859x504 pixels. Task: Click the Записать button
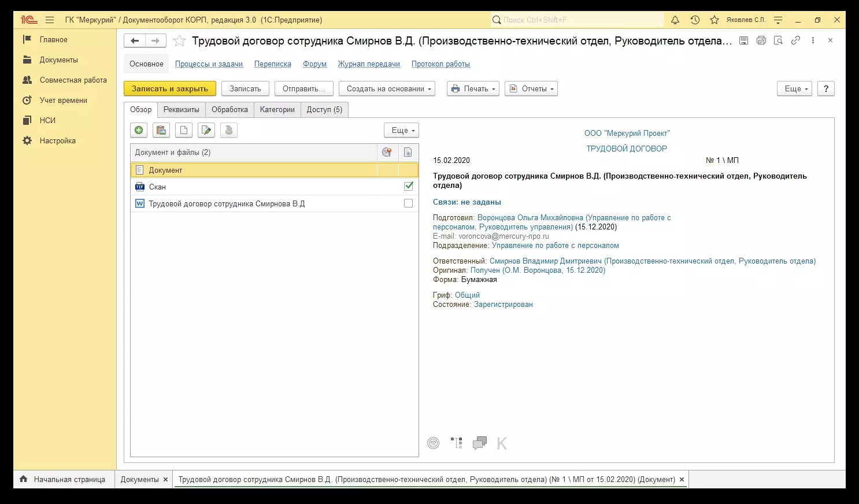[x=245, y=88]
